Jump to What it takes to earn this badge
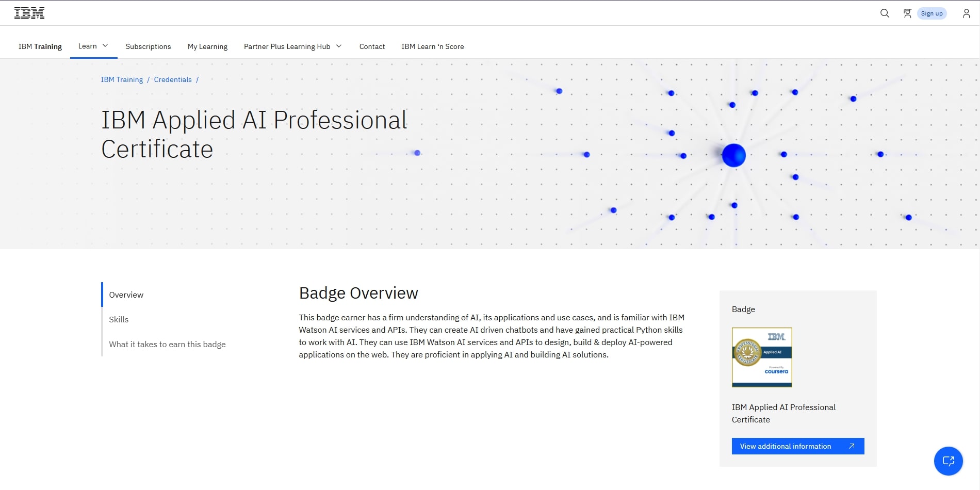Viewport: 980px width, 490px height. coord(167,344)
